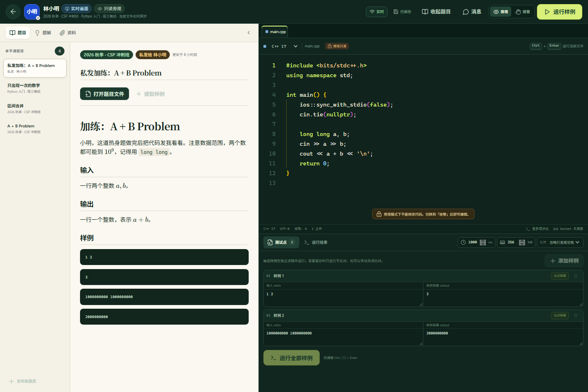Adjust time limit 1000 ms stepper

pos(483,242)
